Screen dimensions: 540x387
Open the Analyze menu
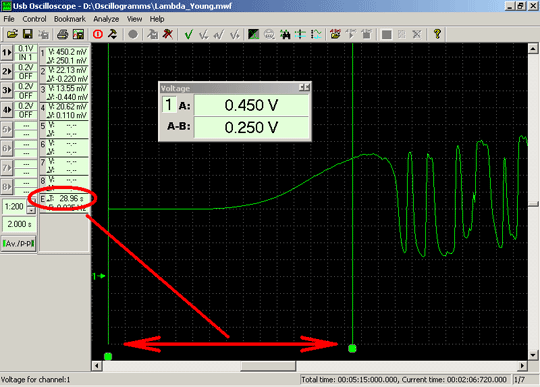pos(106,19)
